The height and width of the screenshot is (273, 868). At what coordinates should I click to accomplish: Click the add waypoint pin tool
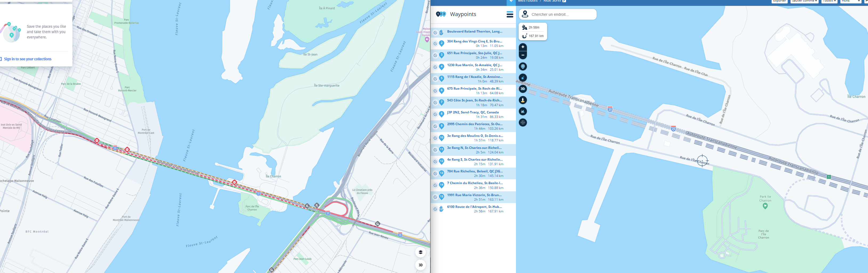(523, 66)
